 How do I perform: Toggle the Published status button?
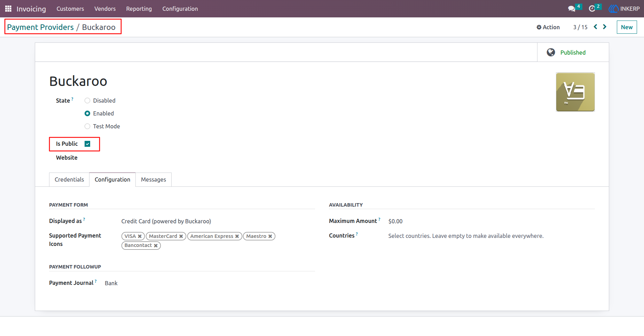click(x=573, y=53)
